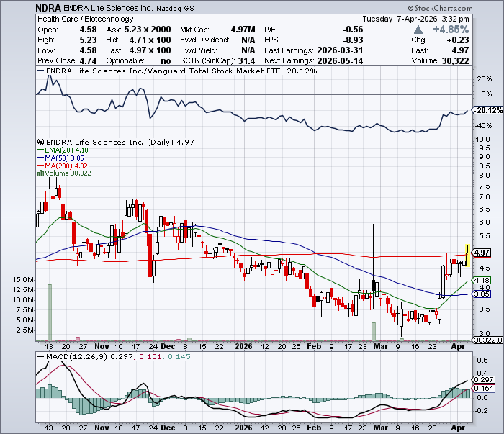Viewport: 504px width, 434px height.
Task: Click the Bid quote 4.71 x 100
Action: click(x=150, y=40)
